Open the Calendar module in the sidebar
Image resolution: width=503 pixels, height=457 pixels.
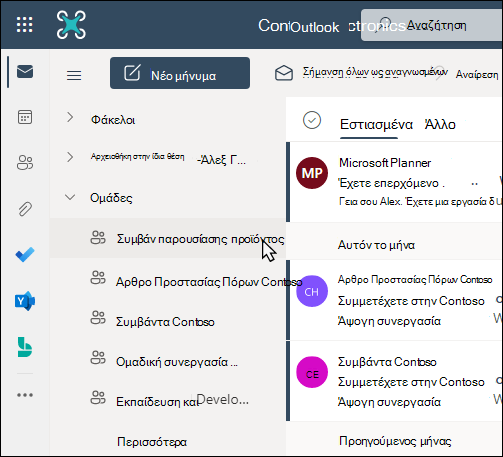pos(25,117)
